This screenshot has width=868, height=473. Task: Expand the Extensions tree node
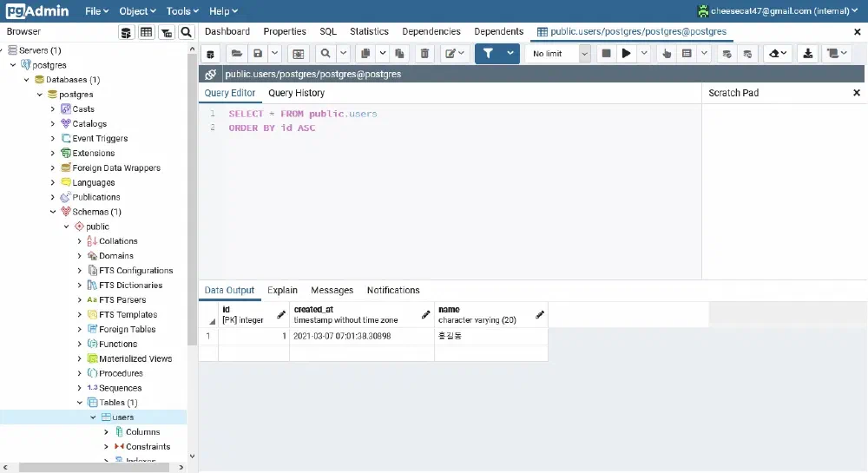coord(53,154)
